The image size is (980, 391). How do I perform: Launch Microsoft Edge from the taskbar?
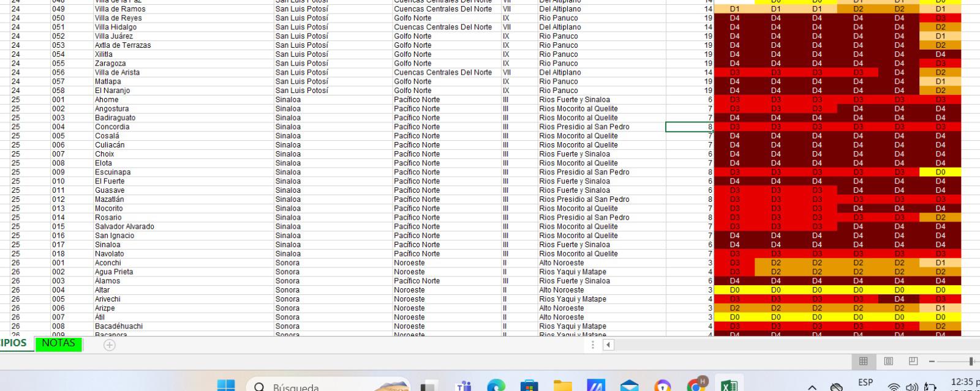pyautogui.click(x=496, y=385)
